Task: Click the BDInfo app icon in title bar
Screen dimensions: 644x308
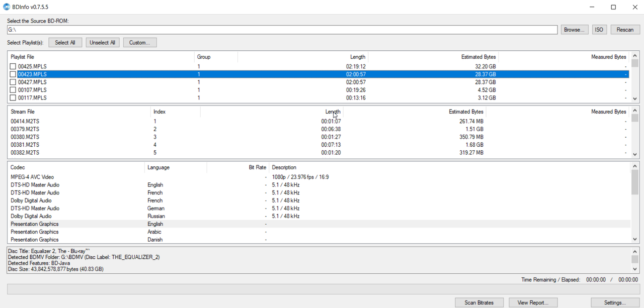Action: tap(7, 7)
